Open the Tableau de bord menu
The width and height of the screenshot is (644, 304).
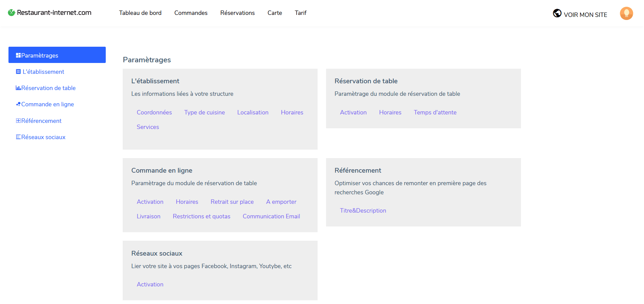click(x=140, y=13)
